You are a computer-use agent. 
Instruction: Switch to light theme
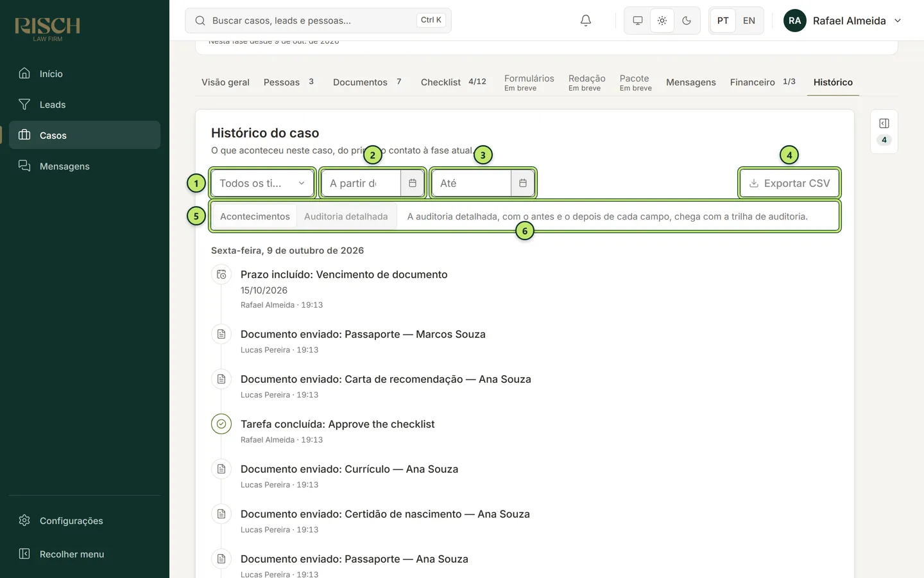[x=662, y=21]
